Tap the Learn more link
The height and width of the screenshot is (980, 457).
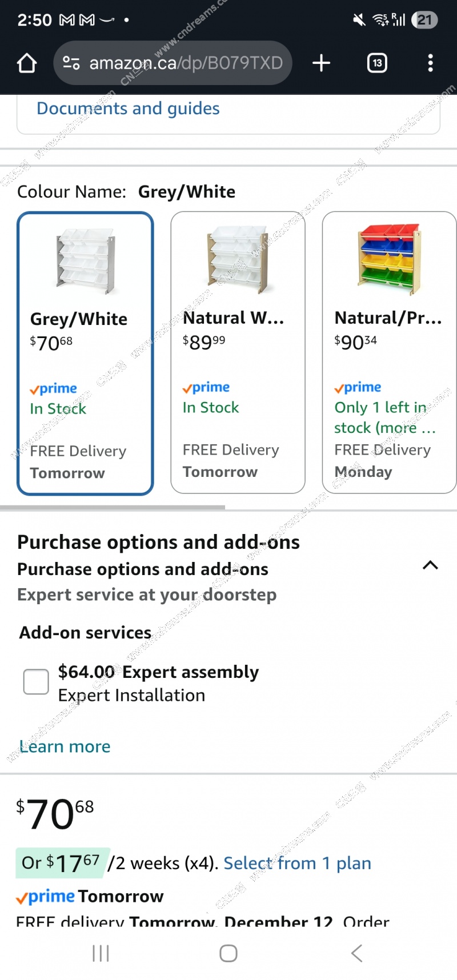pyautogui.click(x=65, y=746)
